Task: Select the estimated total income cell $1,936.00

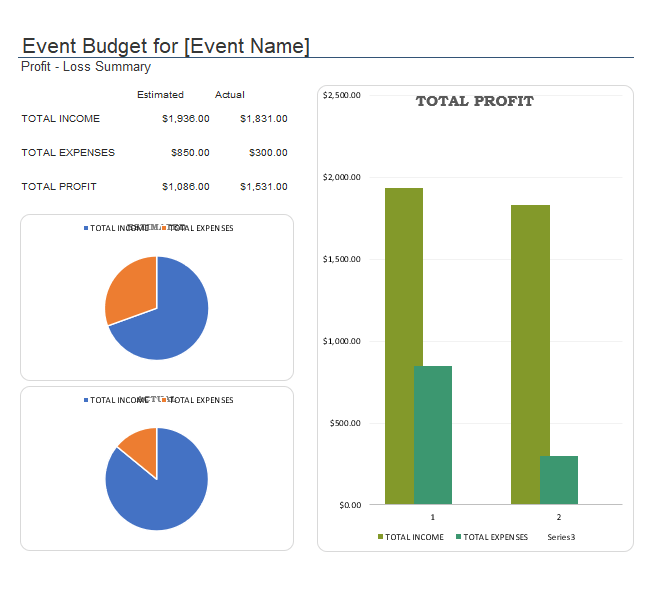Action: tap(185, 119)
